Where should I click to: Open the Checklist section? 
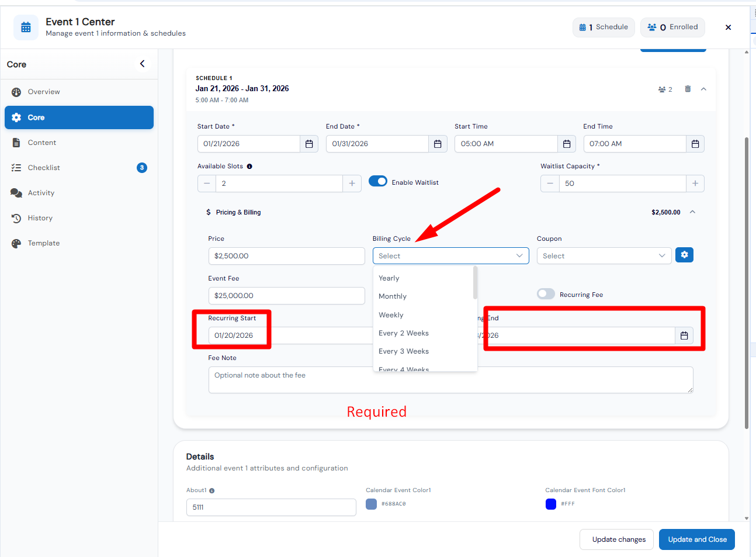tap(79, 168)
